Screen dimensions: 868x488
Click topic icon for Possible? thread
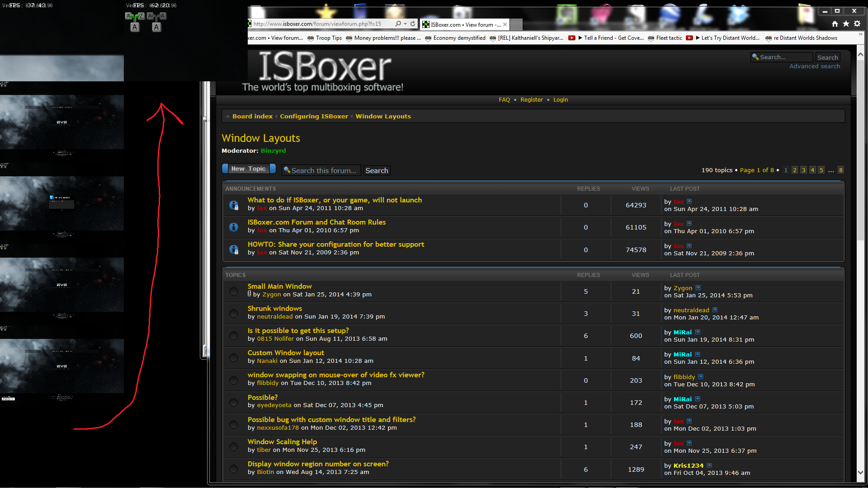[234, 403]
